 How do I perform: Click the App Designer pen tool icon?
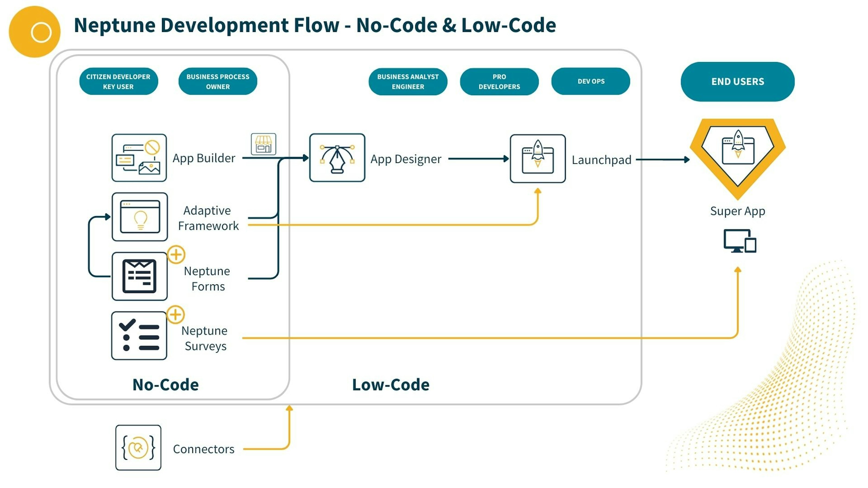(337, 158)
